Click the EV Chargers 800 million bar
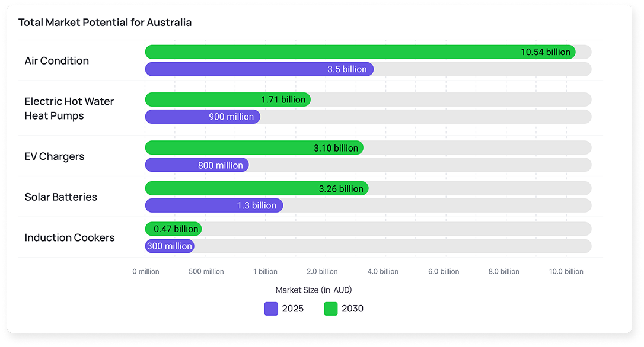644x347 pixels. point(196,165)
